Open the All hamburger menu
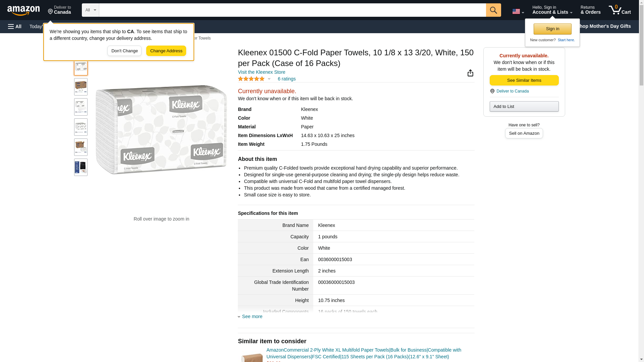 15,26
